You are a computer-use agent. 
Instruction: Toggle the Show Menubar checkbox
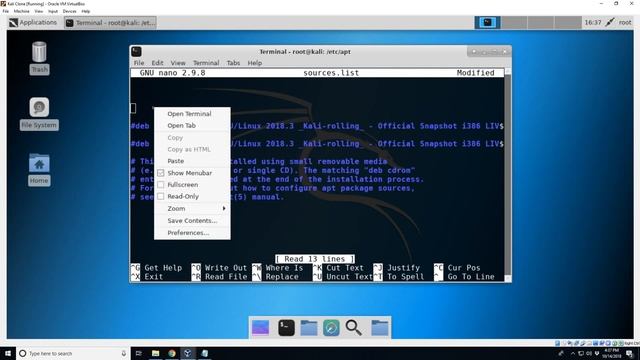161,173
